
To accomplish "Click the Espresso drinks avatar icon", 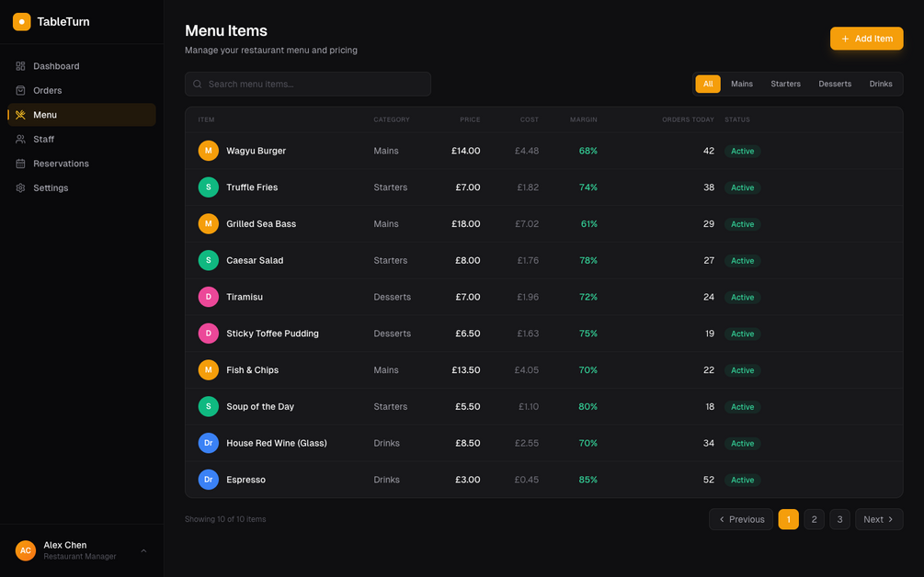I will tap(209, 480).
